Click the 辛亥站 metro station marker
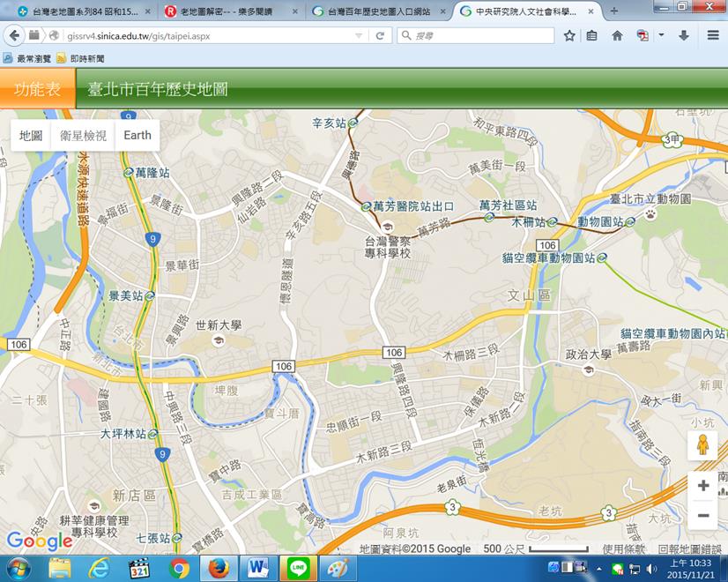The height and width of the screenshot is (582, 728). click(353, 123)
